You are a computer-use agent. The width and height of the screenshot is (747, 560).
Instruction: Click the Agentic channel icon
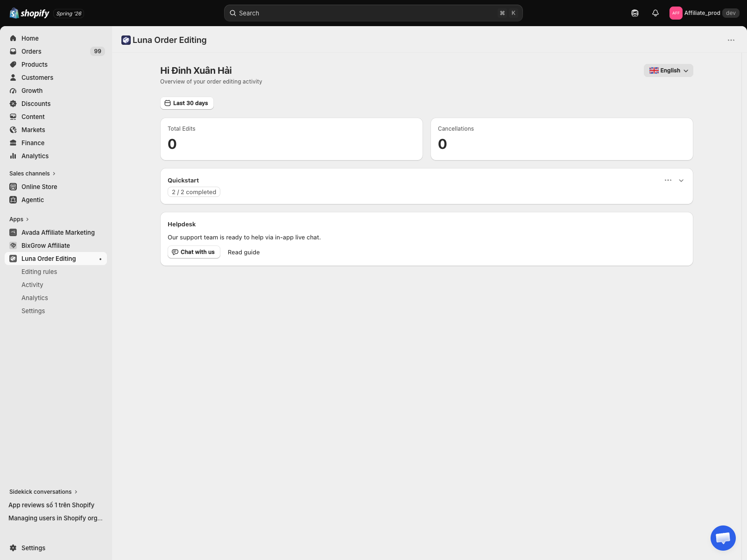(x=13, y=200)
